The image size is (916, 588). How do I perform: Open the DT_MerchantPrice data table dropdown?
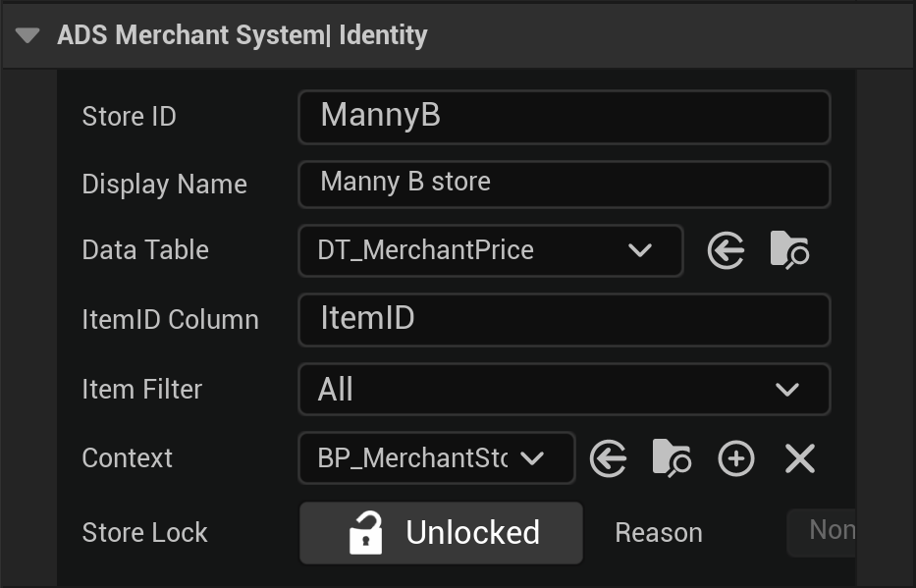coord(490,250)
